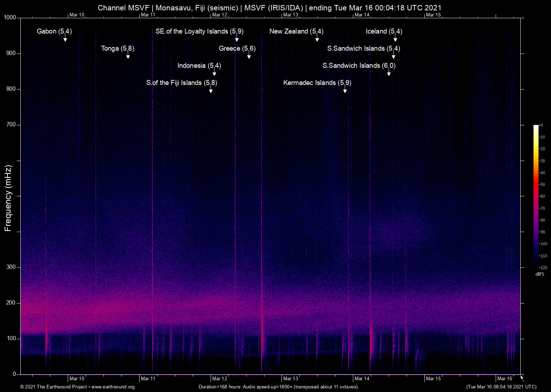This screenshot has height=392, width=551.
Task: Click the S.Sandwich Islands (5.4) label
Action: coord(364,49)
